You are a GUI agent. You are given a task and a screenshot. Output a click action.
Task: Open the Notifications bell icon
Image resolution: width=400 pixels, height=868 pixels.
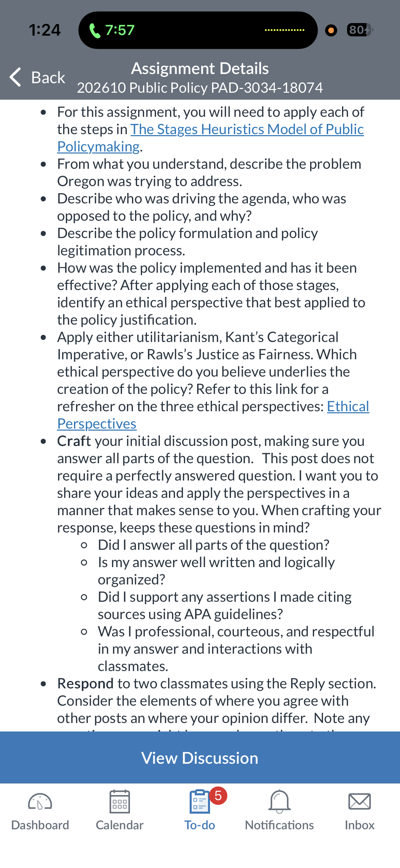[x=280, y=802]
